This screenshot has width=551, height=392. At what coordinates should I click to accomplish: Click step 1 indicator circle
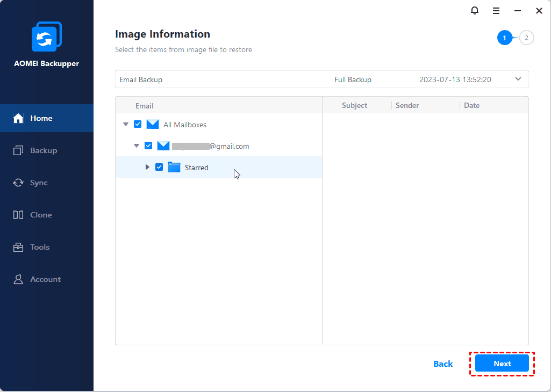pyautogui.click(x=504, y=38)
